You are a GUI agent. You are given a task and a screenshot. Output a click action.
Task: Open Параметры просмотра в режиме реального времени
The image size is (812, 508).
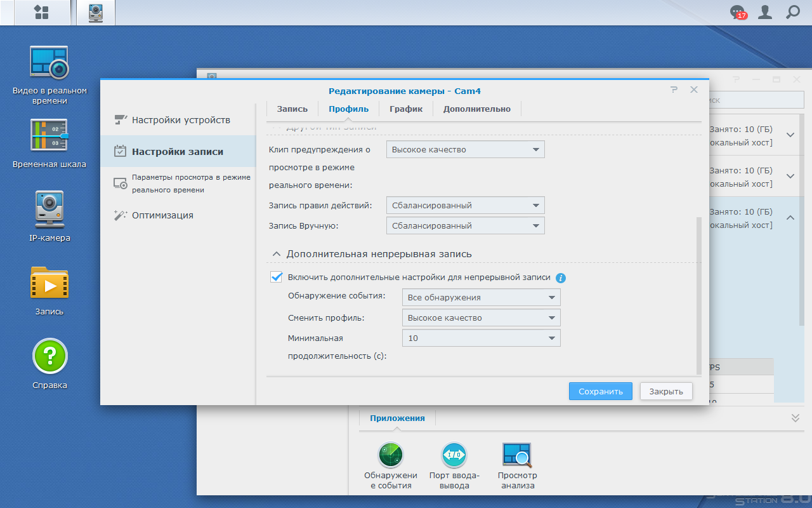(178, 184)
